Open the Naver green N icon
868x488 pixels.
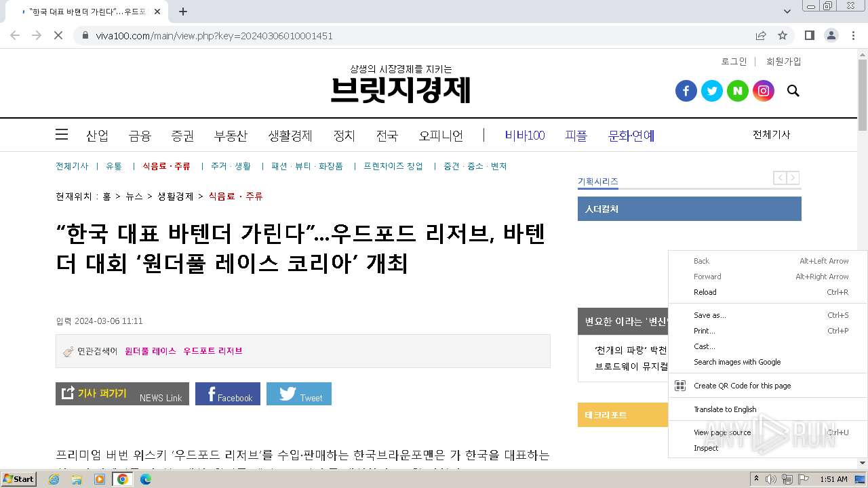coord(737,91)
